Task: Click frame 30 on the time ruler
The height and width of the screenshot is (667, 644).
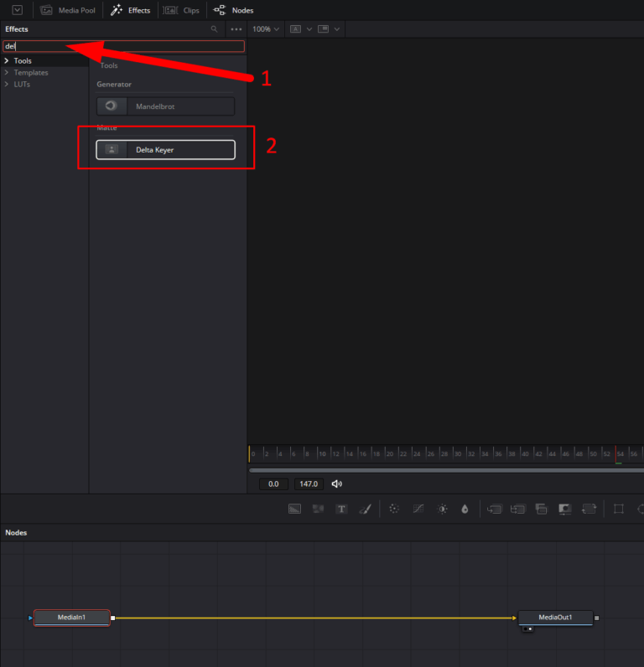Action: [x=458, y=454]
